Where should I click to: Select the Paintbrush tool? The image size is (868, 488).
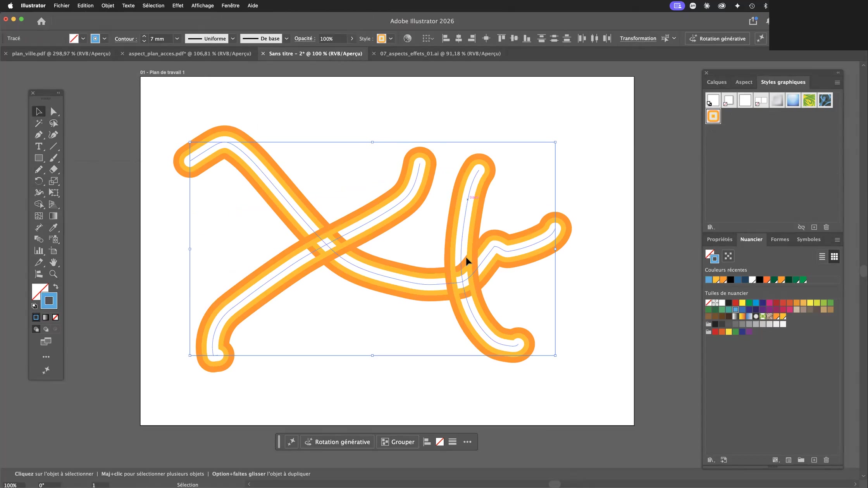point(53,158)
